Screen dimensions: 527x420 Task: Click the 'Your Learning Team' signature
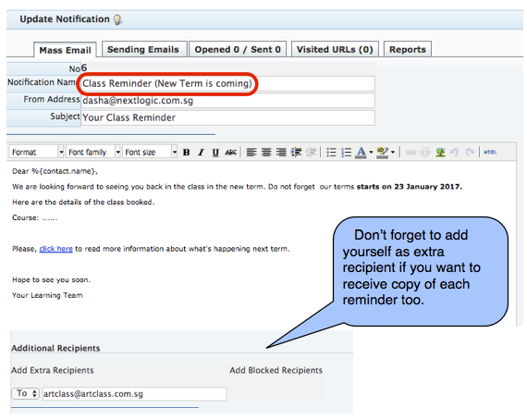click(x=47, y=295)
